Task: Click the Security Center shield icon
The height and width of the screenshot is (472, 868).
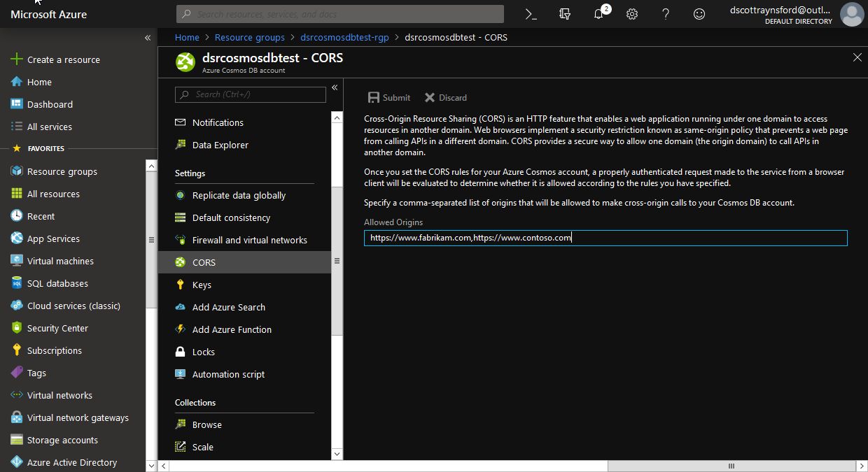Action: 17,328
